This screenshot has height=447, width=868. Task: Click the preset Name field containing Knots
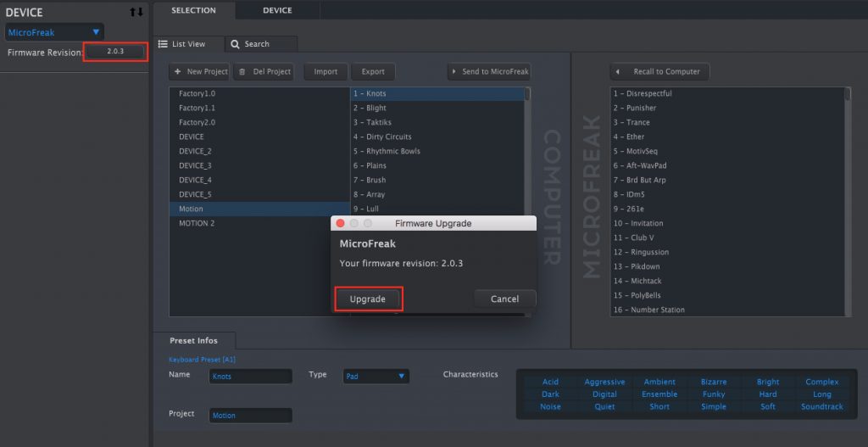pos(250,376)
